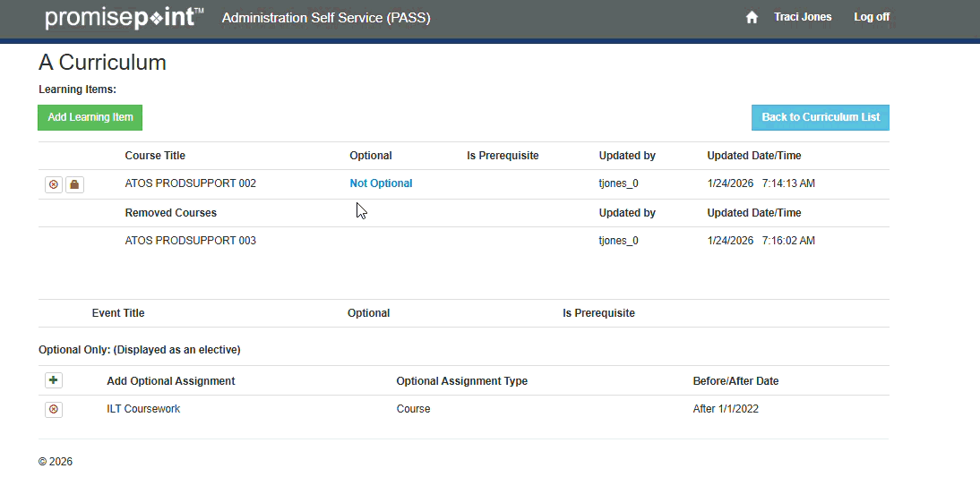Delete the ILT Coursework optional assignment
Viewport: 980px width, 494px height.
54,409
